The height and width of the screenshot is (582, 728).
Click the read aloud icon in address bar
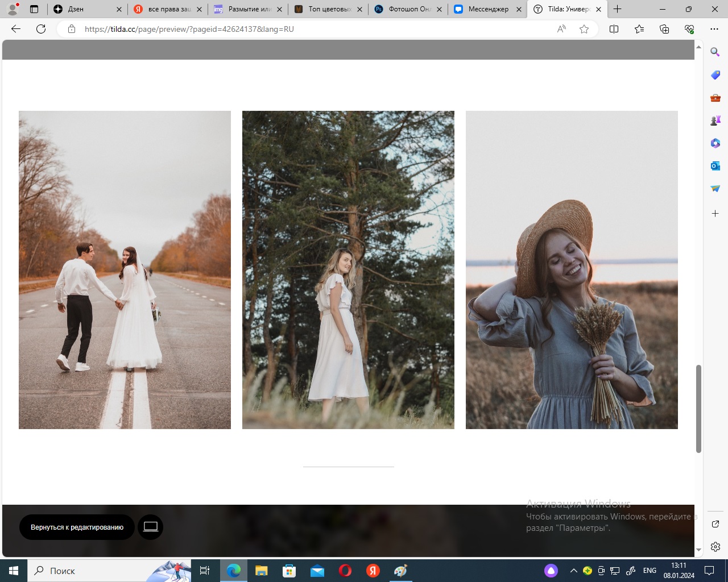click(x=561, y=29)
